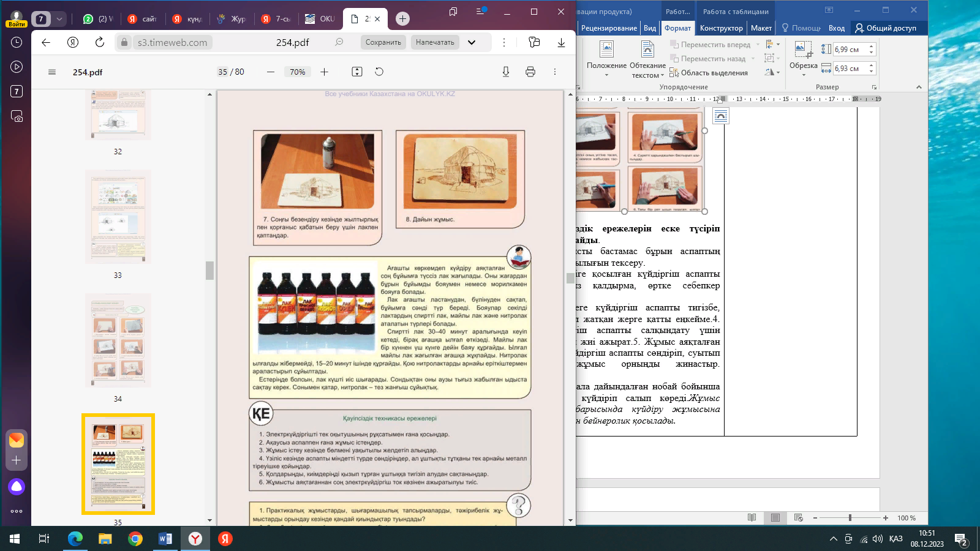Switch to the OKU browser tab
The image size is (980, 551).
click(x=320, y=19)
